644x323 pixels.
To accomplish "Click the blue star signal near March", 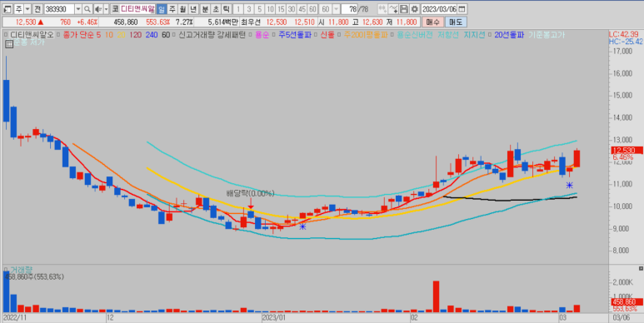I will pyautogui.click(x=570, y=185).
